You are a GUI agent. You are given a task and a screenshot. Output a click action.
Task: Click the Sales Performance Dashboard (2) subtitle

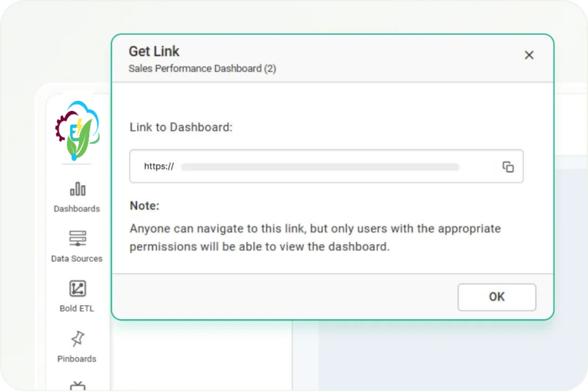click(202, 69)
